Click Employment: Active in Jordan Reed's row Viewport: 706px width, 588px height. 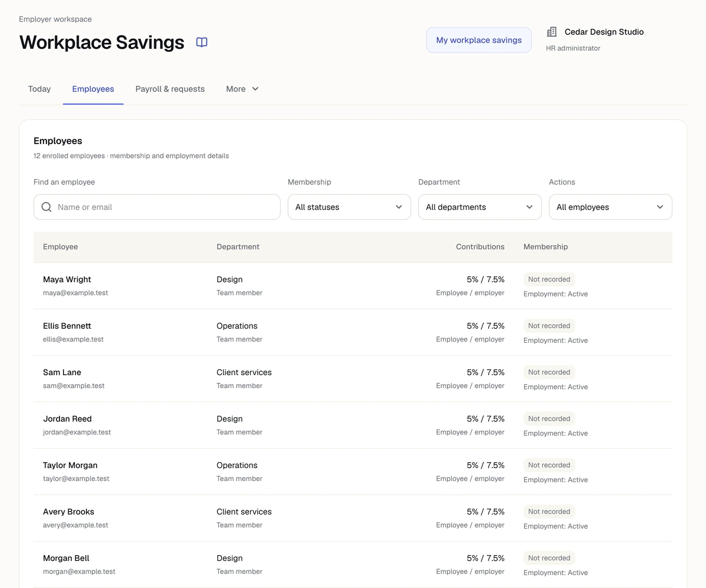555,433
